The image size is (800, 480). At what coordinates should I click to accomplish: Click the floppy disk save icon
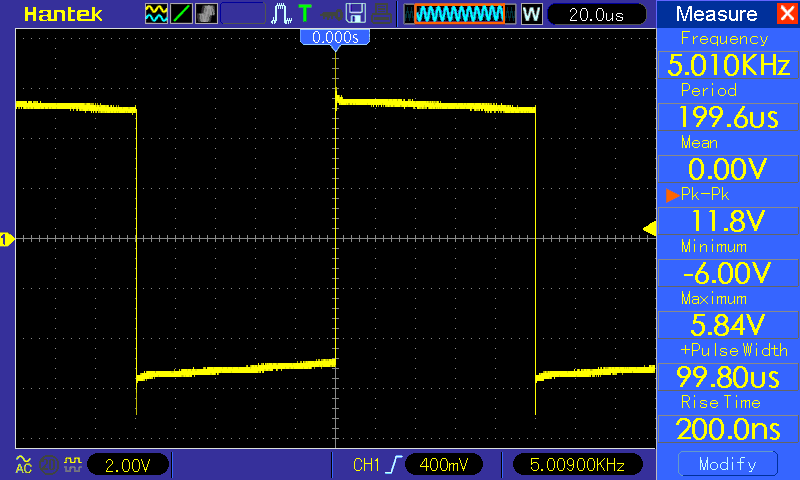[x=356, y=13]
